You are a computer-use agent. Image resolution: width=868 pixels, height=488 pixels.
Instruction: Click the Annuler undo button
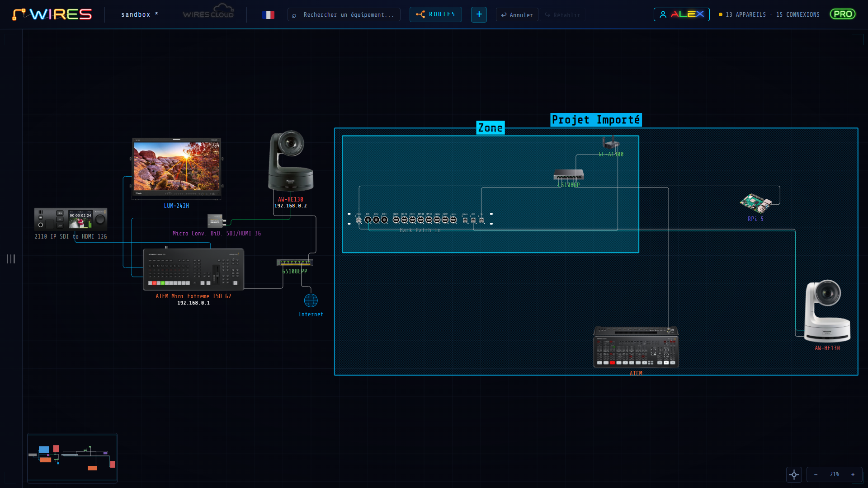517,15
